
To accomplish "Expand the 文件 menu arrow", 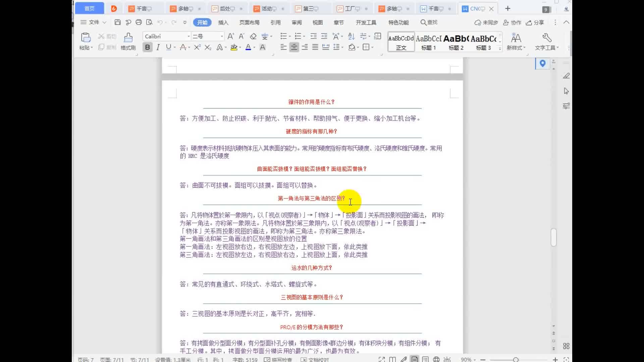I will tap(104, 22).
